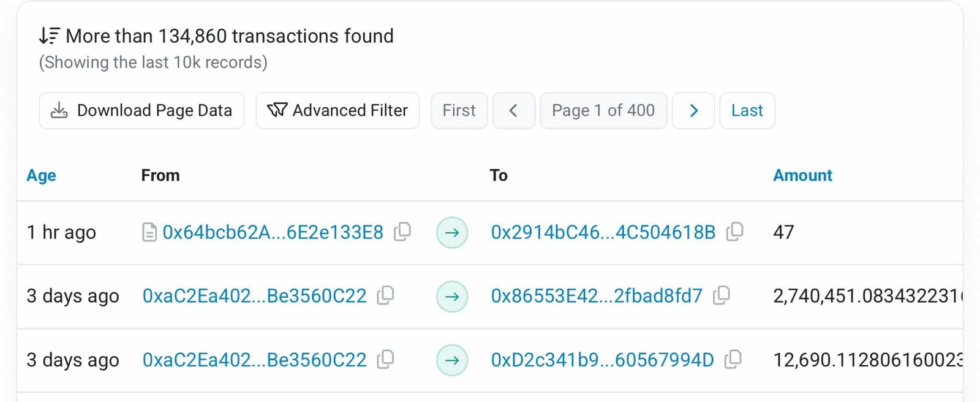Copy the 0x64bcb62A...6E2e133E8 sender address
Screen dimensions: 980x402
pos(402,232)
